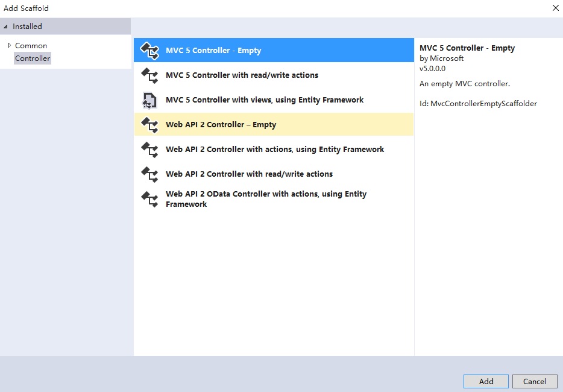The height and width of the screenshot is (392, 563).
Task: Click 'An empty MVC controller.' description
Action: 465,84
